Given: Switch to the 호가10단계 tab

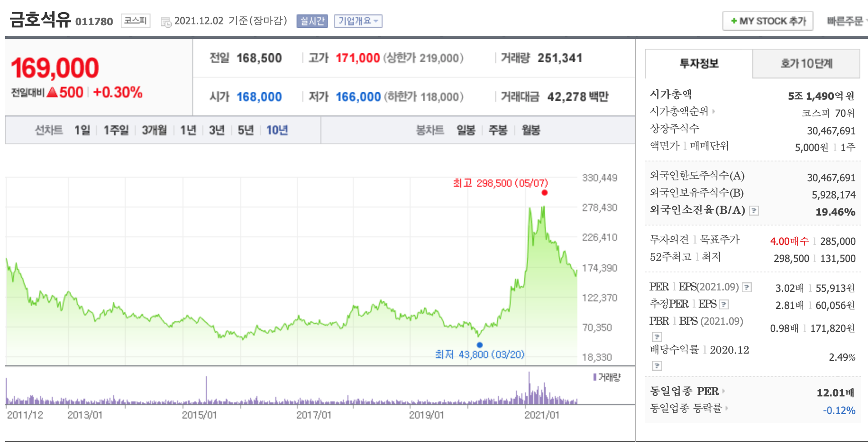Looking at the screenshot, I should 806,64.
